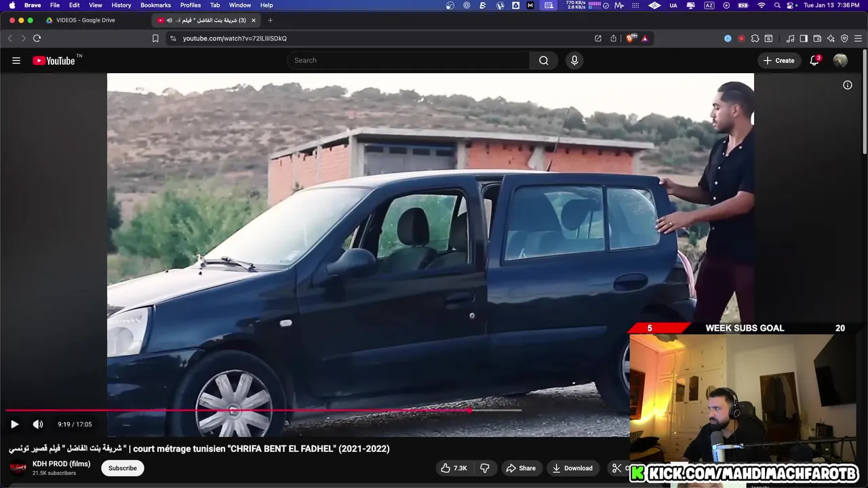Mute the YouTube tab audio icon
This screenshot has height=488, width=868.
point(170,20)
